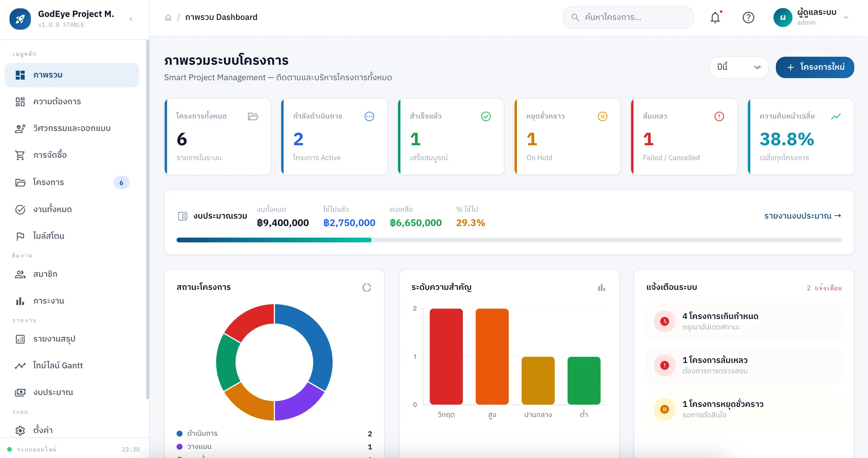Click the 29.3% used value

470,222
